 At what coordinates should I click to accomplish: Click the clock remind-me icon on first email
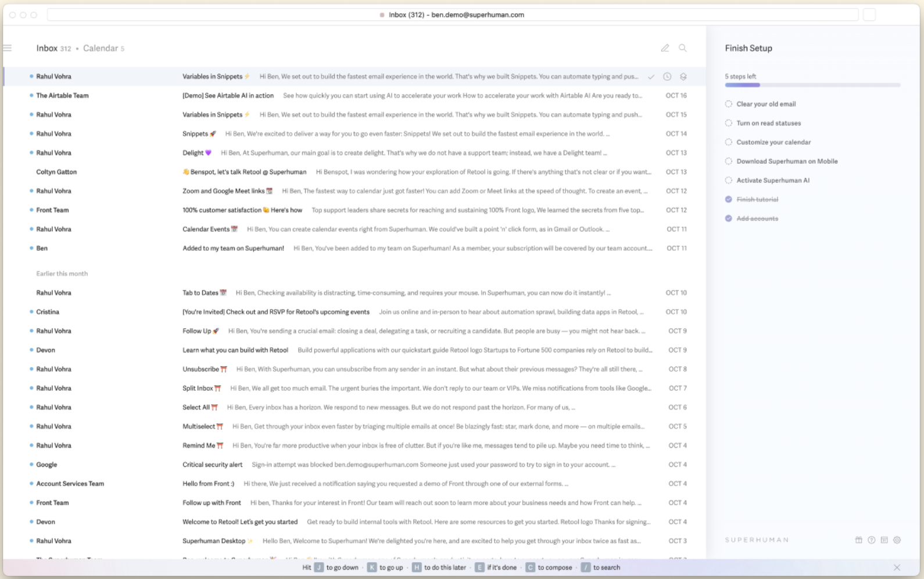click(667, 77)
